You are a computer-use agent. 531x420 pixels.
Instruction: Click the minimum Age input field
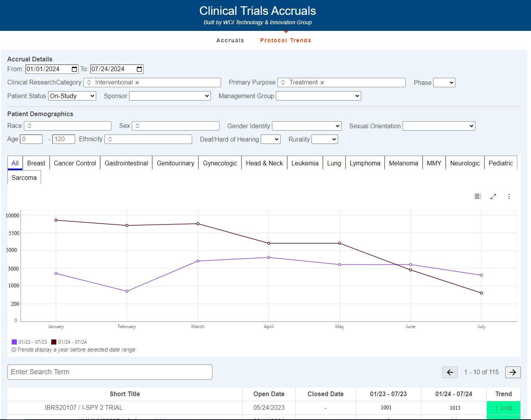click(31, 139)
